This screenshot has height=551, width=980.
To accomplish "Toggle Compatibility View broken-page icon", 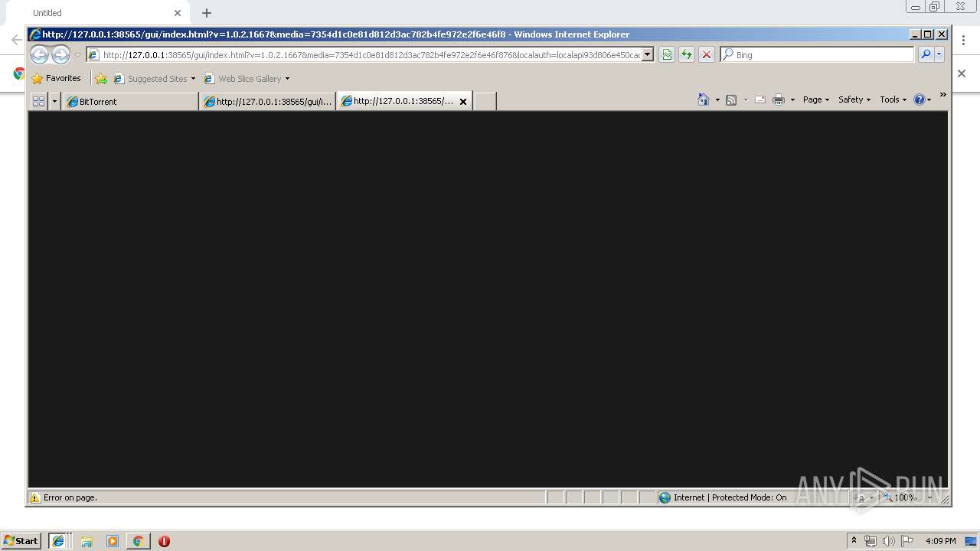I will coord(667,55).
